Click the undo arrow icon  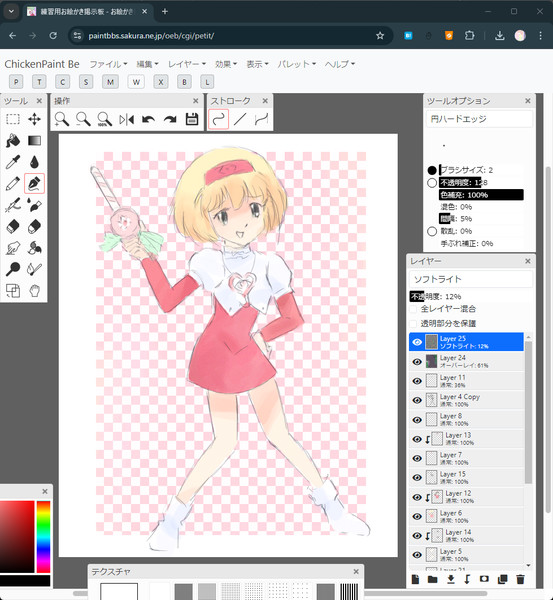(x=148, y=119)
